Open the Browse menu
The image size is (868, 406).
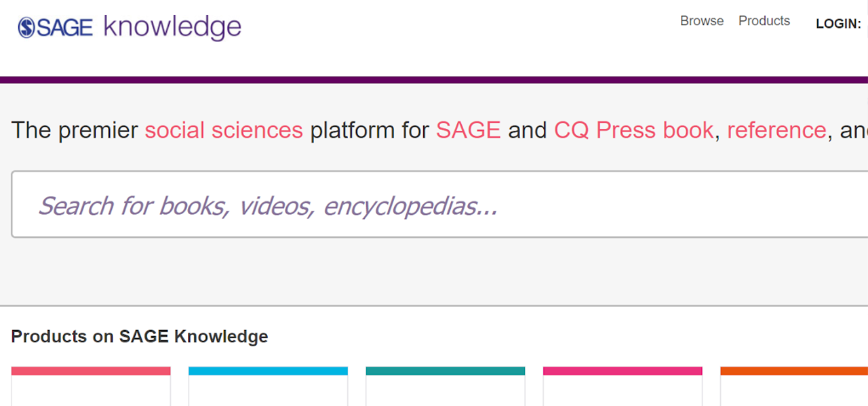pos(702,21)
